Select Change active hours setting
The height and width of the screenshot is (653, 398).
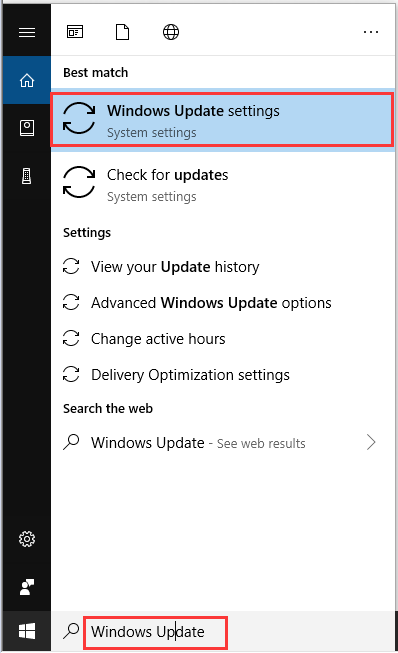pos(223,339)
